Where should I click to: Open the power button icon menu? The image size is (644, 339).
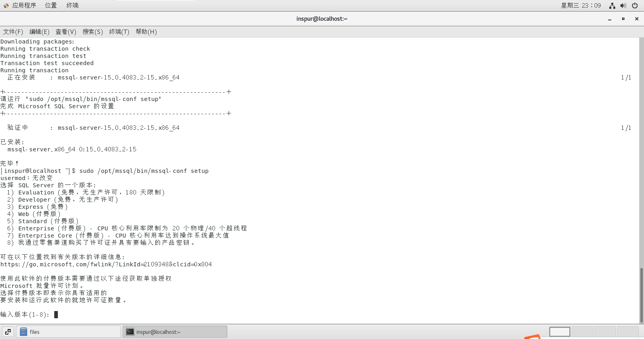[x=635, y=6]
